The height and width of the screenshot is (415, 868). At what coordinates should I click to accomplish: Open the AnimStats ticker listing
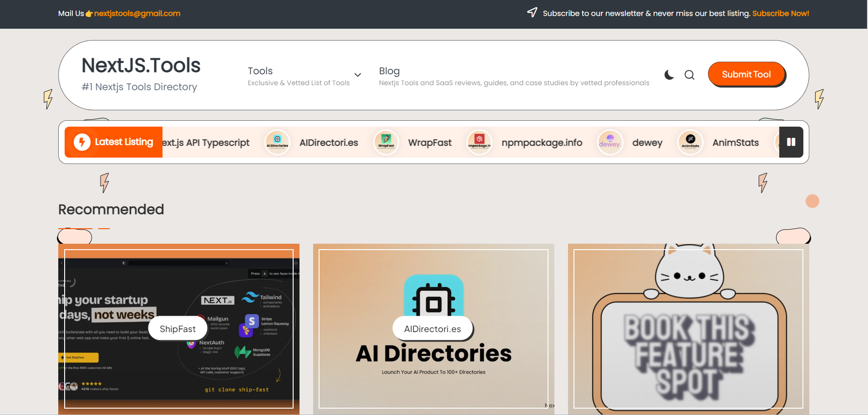[736, 143]
